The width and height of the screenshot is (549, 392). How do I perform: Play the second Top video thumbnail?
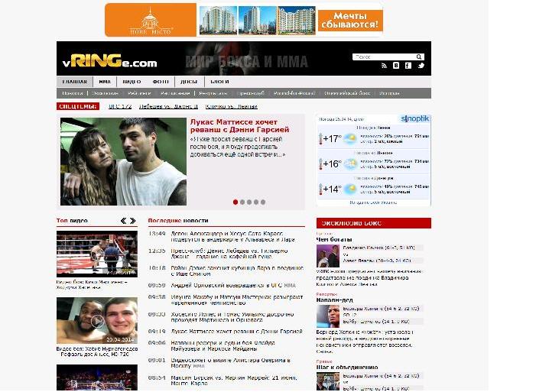click(x=96, y=320)
